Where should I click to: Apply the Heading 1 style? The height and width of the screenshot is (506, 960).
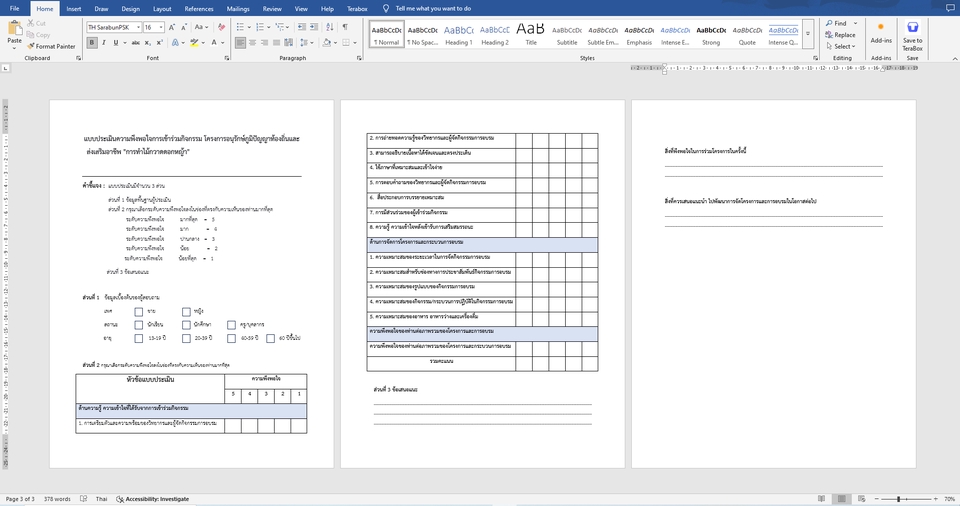[x=459, y=36]
